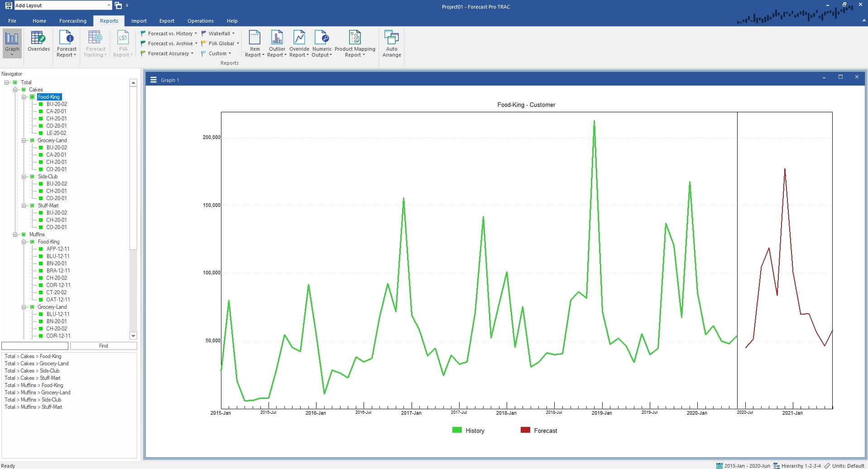Open the Operations menu
The width and height of the screenshot is (868, 469).
click(200, 21)
